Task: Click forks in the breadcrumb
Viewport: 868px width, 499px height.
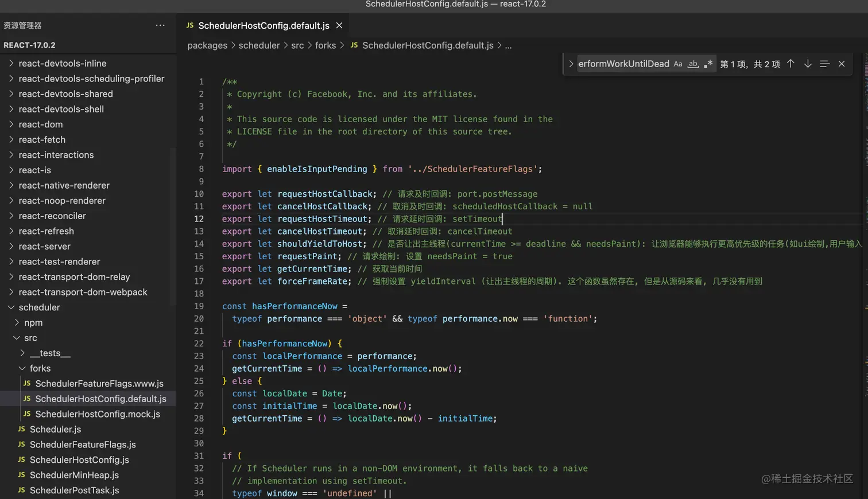Action: (325, 45)
